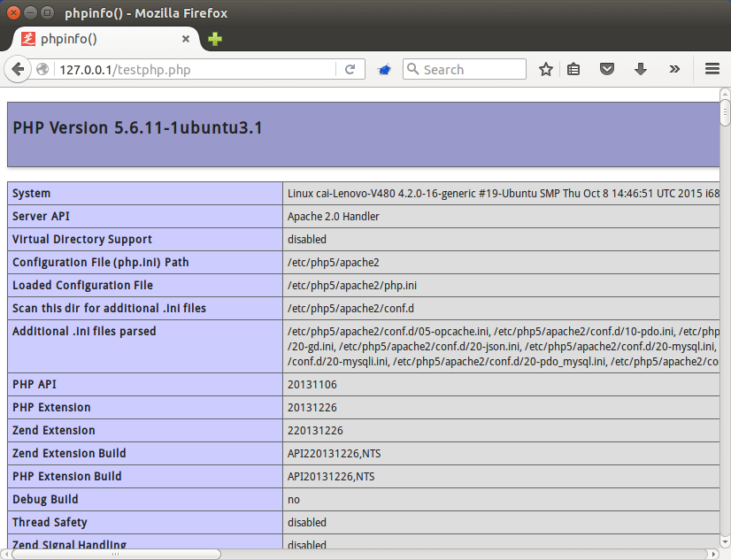This screenshot has height=560, width=731.
Task: Close the Firefox window
Action: tap(13, 12)
